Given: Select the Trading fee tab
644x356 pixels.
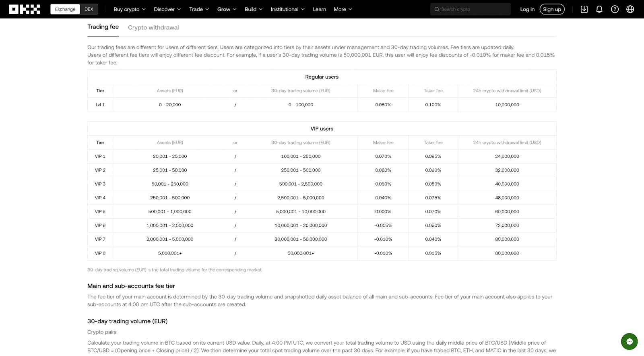Looking at the screenshot, I should 103,27.
